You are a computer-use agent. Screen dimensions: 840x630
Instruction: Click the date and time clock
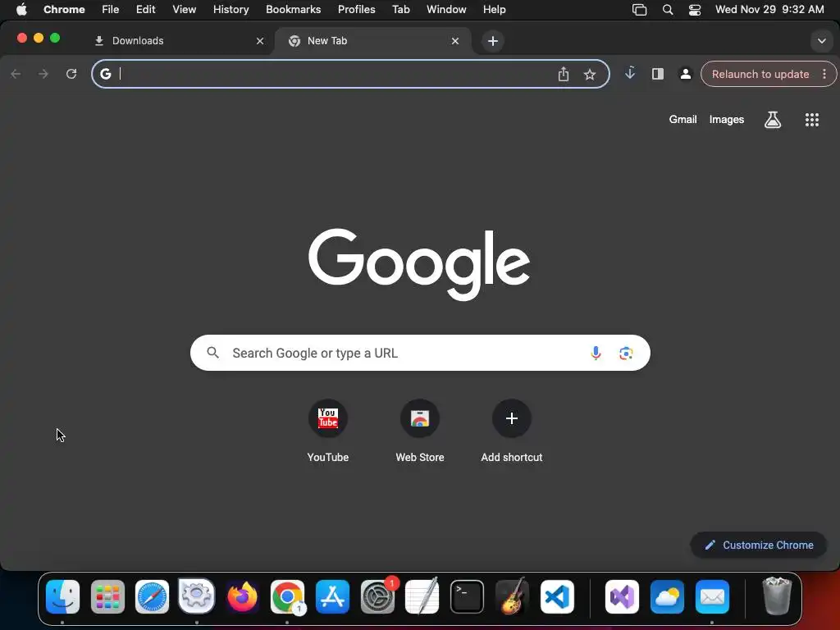click(769, 9)
